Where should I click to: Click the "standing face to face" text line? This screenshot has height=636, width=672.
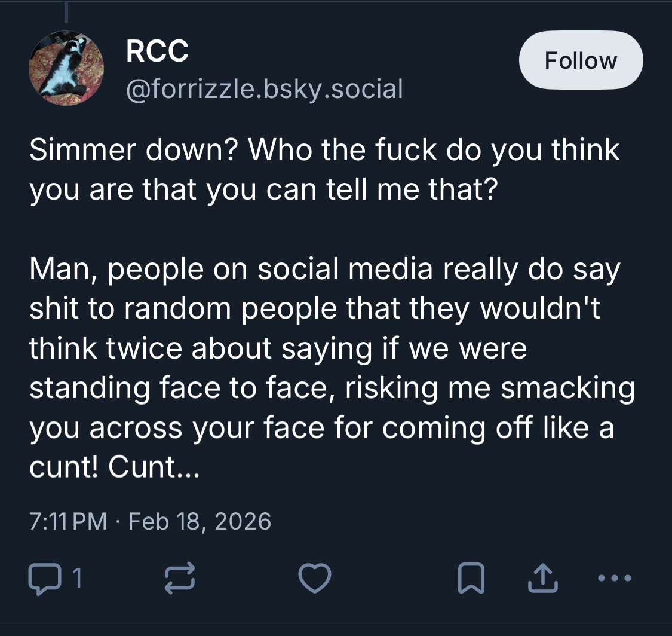332,388
